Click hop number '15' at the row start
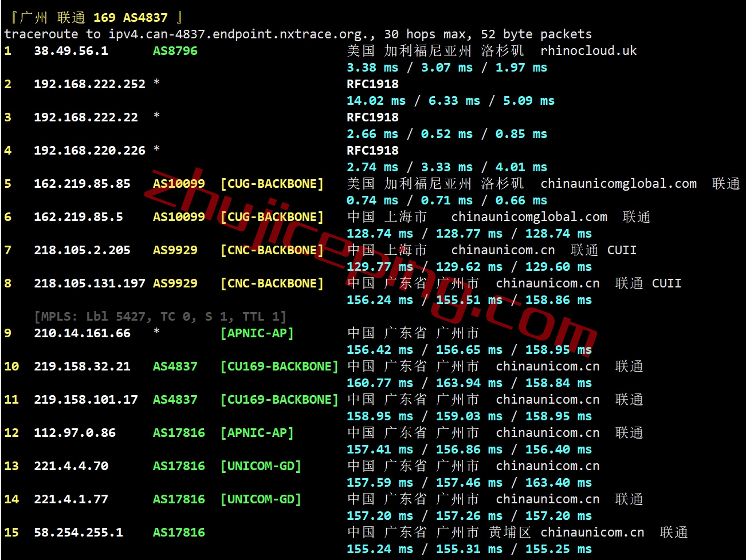Image resolution: width=746 pixels, height=560 pixels. pyautogui.click(x=11, y=533)
